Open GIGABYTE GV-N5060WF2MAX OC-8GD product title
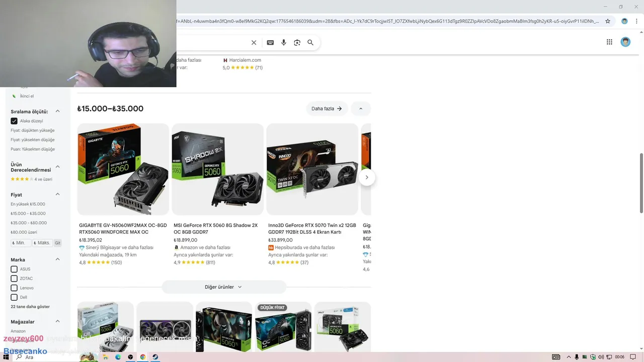 coord(123,229)
